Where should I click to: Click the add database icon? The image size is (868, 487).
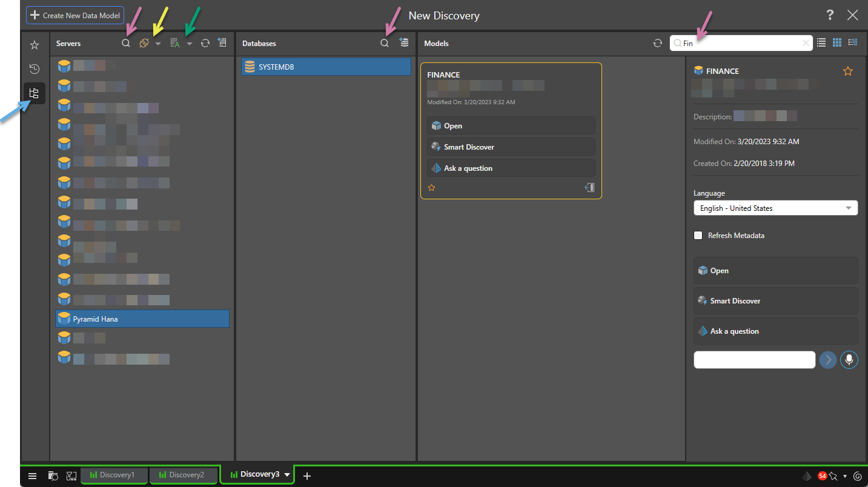pyautogui.click(x=404, y=43)
